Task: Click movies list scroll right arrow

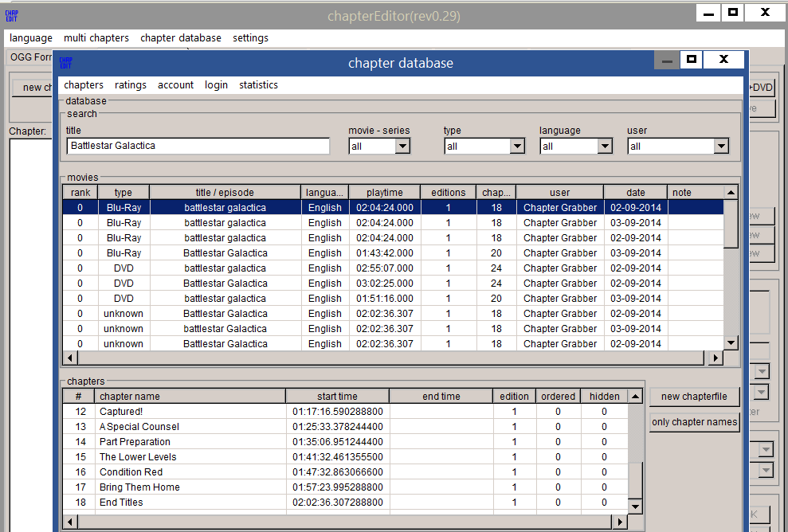Action: (x=715, y=358)
